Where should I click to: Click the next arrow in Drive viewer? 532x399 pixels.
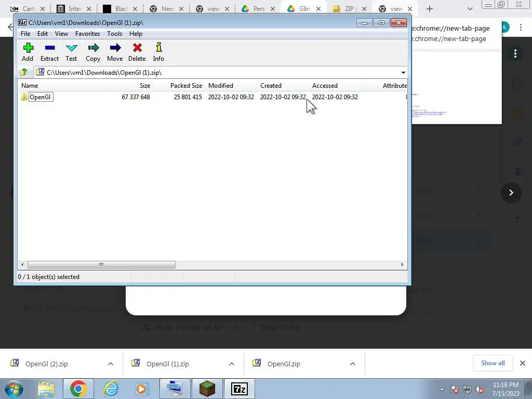[x=511, y=193]
